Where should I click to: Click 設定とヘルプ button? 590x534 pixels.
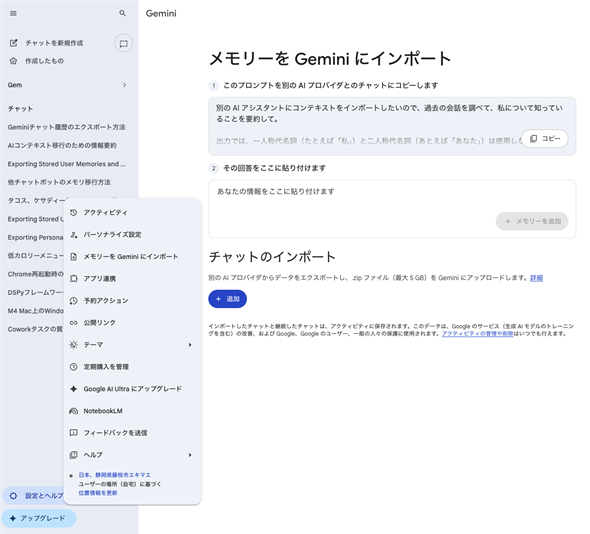(x=34, y=496)
